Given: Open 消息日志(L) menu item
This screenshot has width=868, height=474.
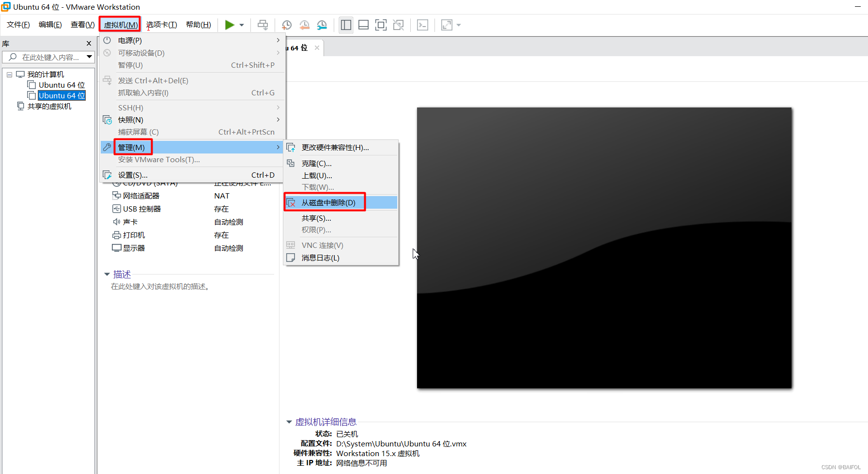Looking at the screenshot, I should click(341, 258).
